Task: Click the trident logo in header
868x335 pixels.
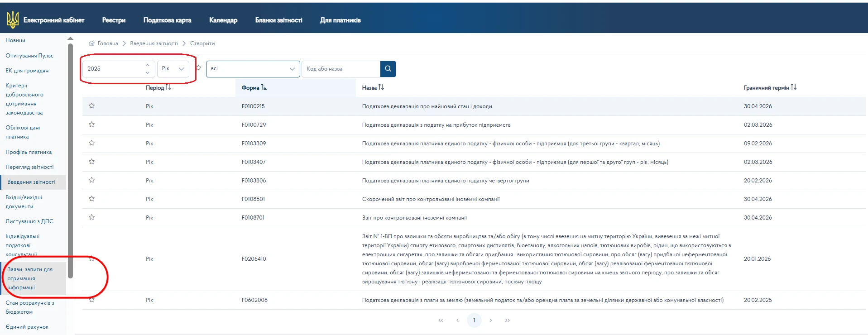Action: (13, 20)
